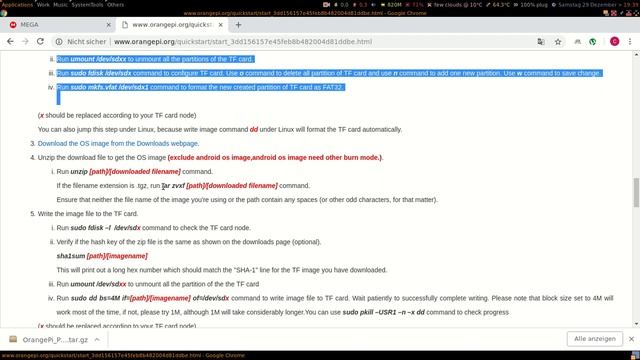Viewport: 640px width, 360px height.
Task: Open the SystemTools menu in the top panel
Action: (87, 4)
